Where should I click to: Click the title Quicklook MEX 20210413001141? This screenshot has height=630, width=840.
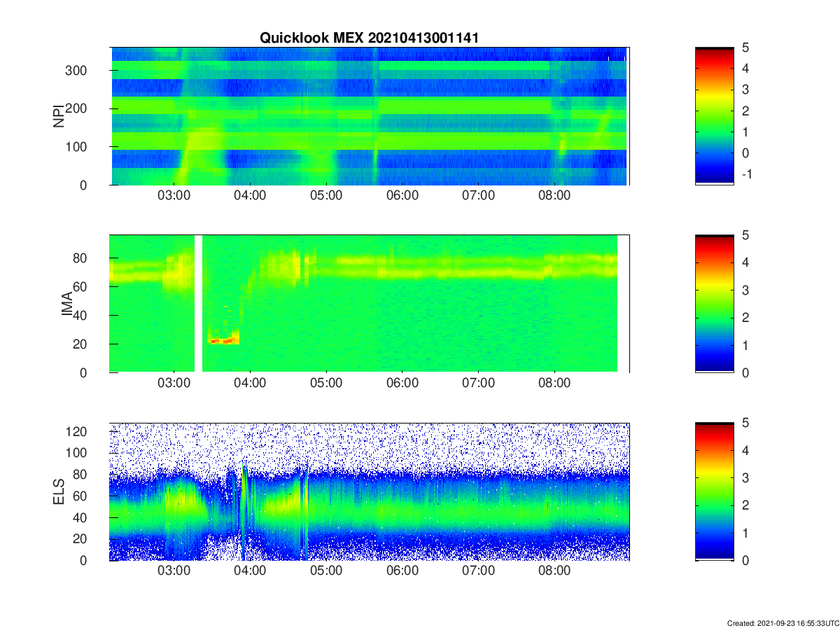[369, 38]
